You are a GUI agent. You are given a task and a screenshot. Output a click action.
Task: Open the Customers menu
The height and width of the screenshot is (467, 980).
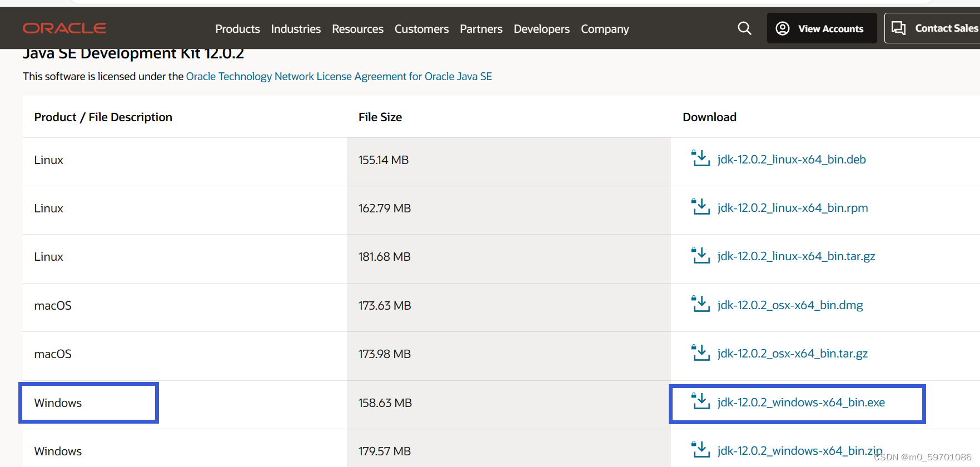point(421,29)
